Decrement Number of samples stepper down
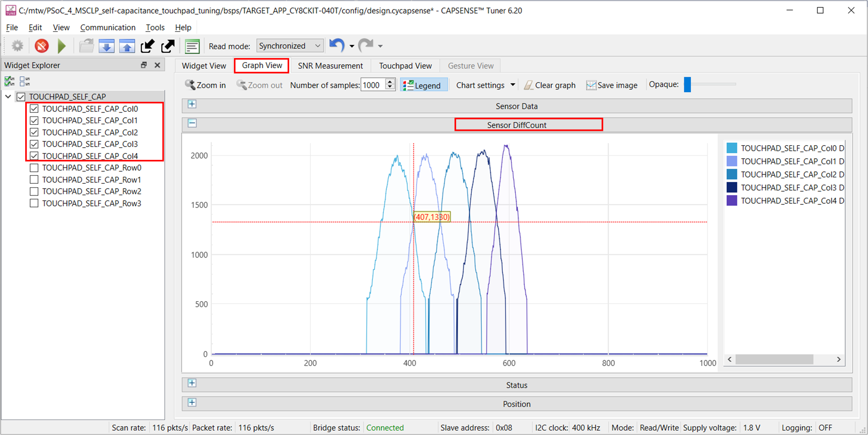868x435 pixels. (390, 88)
